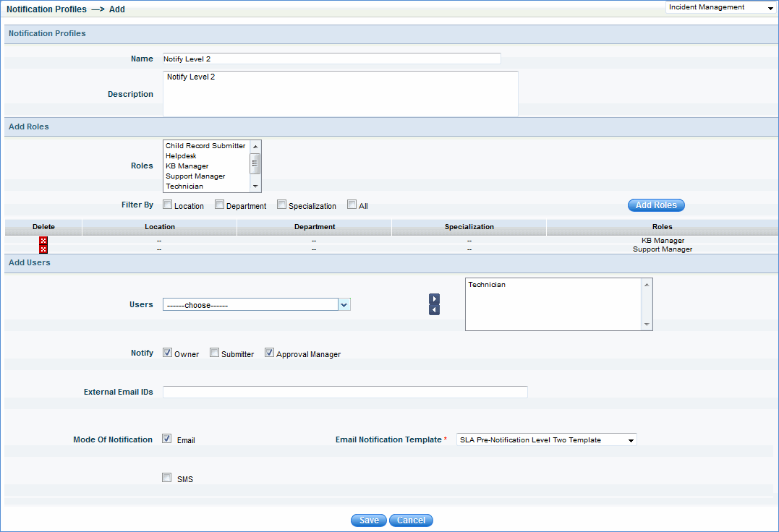779x532 pixels.
Task: Click the External Email IDs field
Action: click(345, 392)
